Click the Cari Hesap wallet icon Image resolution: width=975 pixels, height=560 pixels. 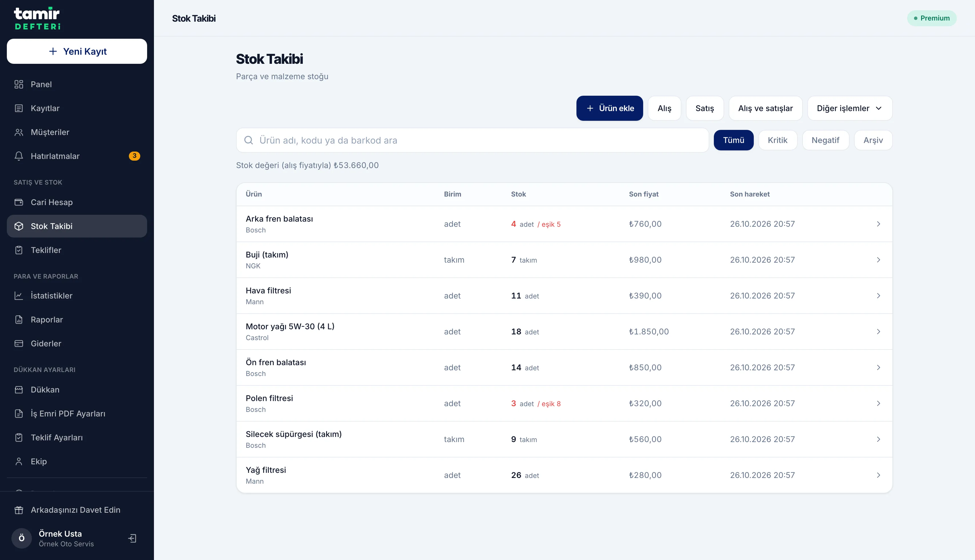tap(19, 202)
